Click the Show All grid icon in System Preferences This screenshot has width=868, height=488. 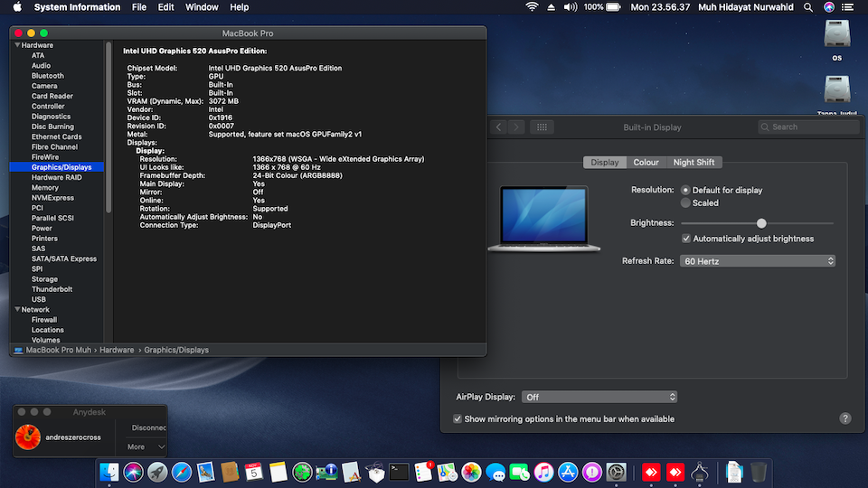coord(542,127)
